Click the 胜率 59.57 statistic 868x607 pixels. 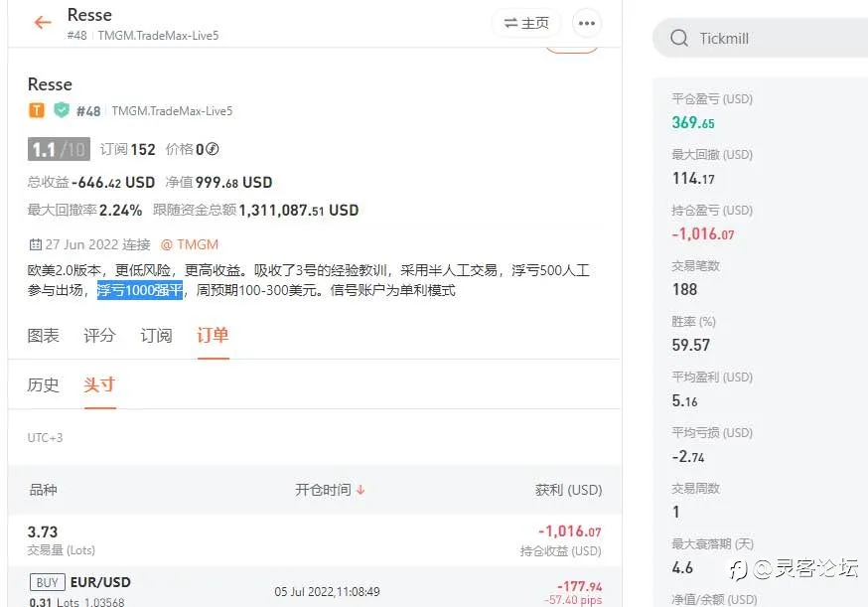pyautogui.click(x=691, y=345)
